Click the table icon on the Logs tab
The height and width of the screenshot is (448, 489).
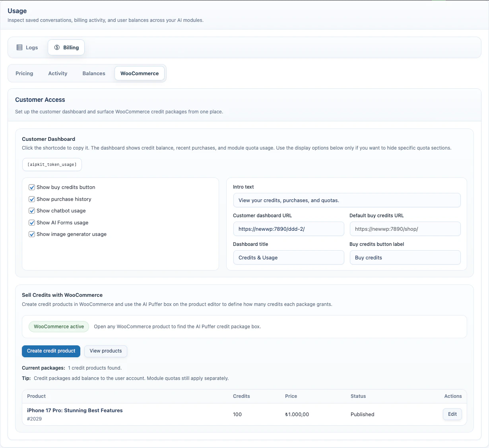(x=19, y=47)
